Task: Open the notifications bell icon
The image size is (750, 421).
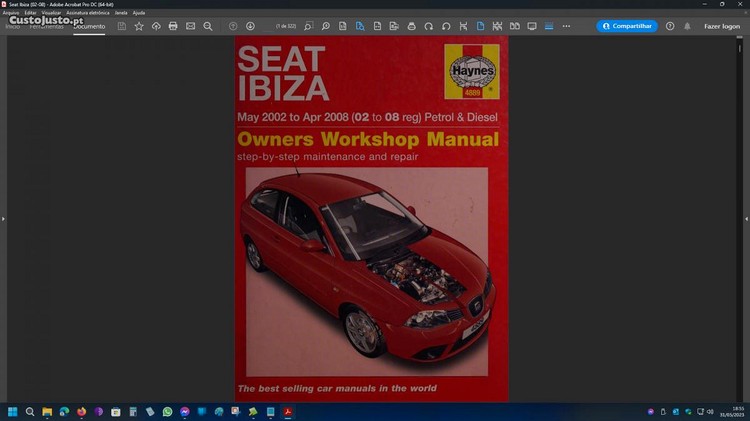Action: click(x=687, y=26)
